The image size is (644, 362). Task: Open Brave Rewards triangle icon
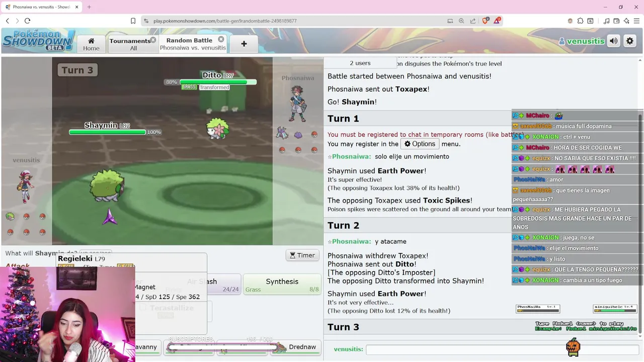pos(497,21)
